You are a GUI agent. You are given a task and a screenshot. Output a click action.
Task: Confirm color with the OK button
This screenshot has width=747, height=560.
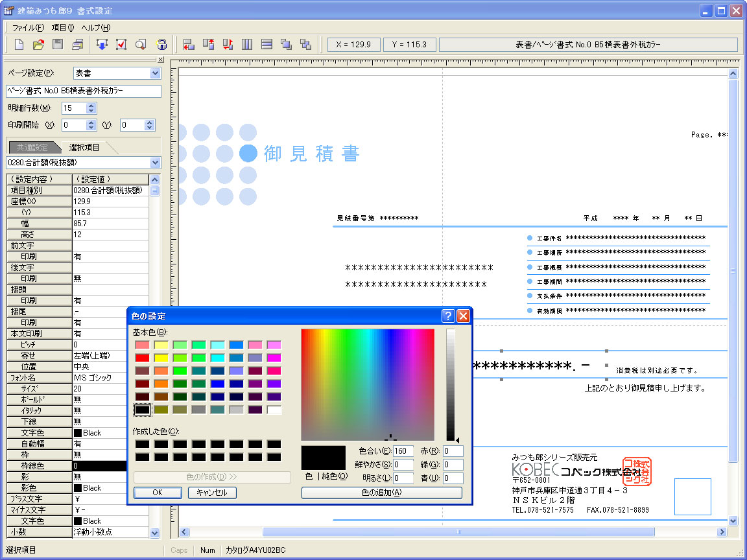[x=158, y=493]
